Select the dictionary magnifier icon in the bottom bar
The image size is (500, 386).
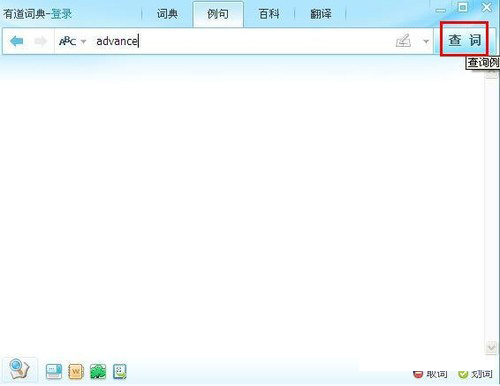20,369
